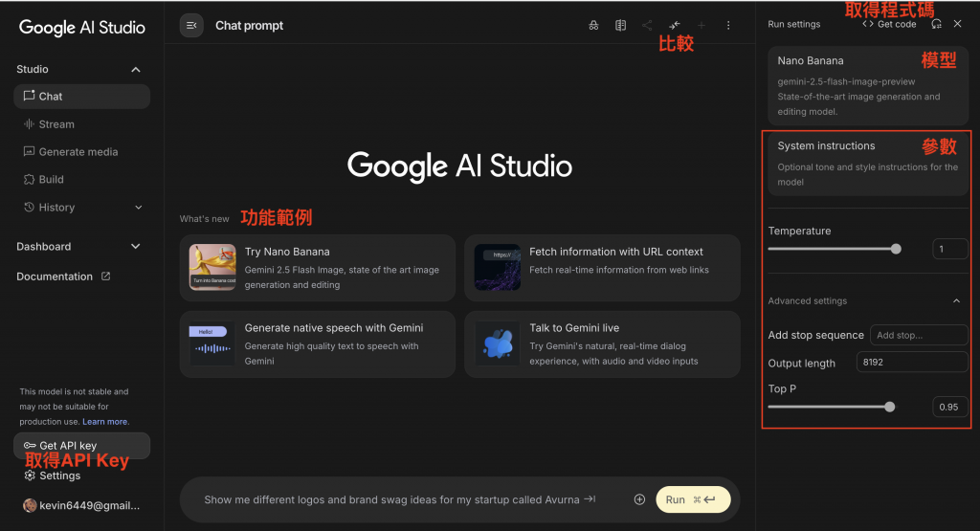The image size is (980, 531).
Task: Click the reset settings icon beside Get code
Action: (x=936, y=24)
